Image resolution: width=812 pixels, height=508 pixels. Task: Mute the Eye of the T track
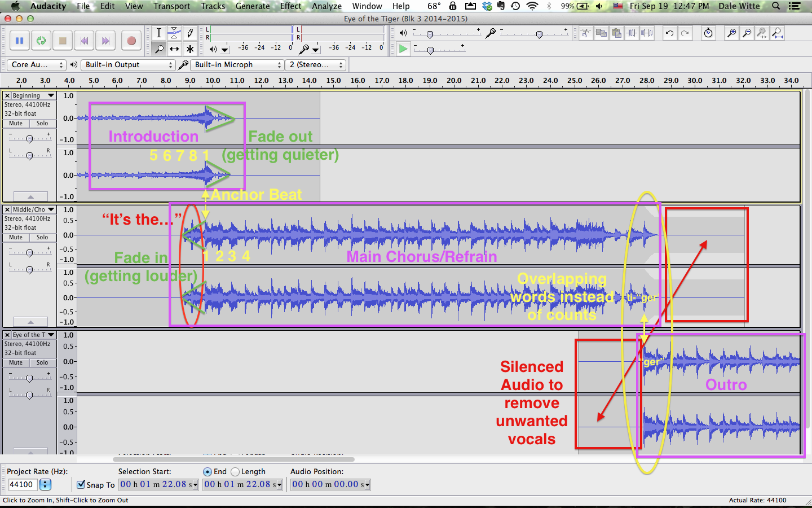16,362
